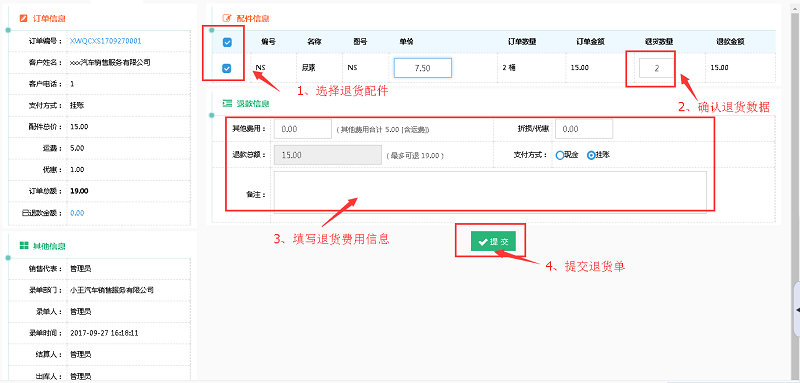Click the 退货数量 column header
Image resolution: width=800 pixels, height=383 pixels.
(659, 42)
